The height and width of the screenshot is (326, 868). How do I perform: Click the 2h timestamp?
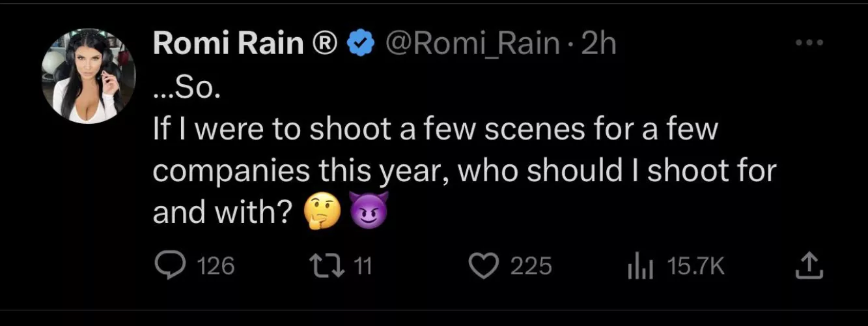coord(598,44)
